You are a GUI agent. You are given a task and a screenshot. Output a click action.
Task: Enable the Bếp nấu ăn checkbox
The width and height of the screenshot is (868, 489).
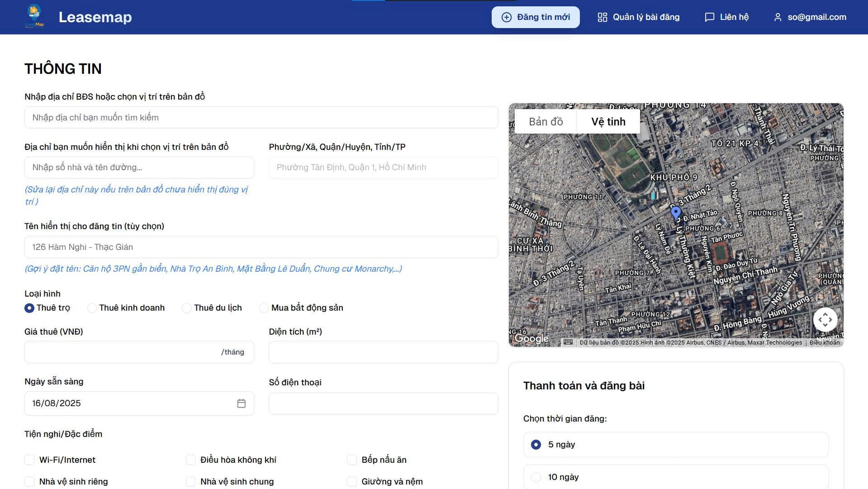click(x=352, y=459)
